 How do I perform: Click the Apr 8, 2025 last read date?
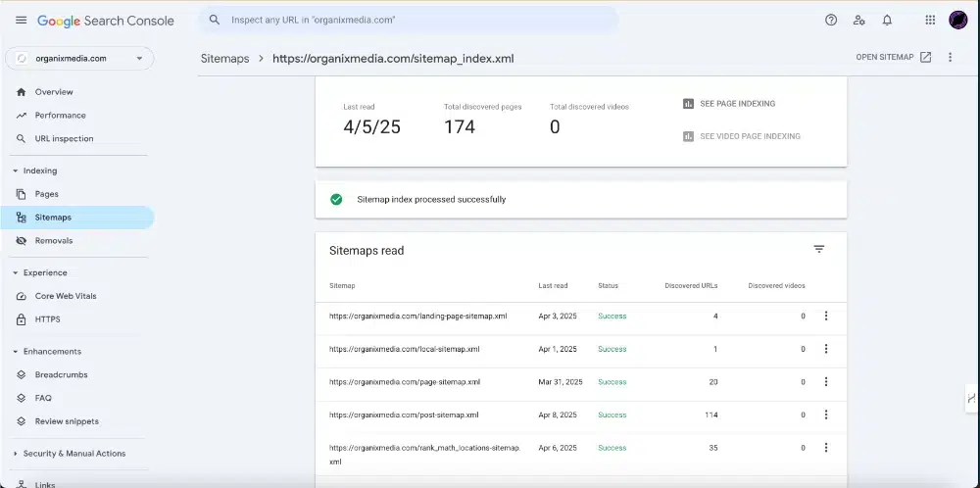pos(558,415)
